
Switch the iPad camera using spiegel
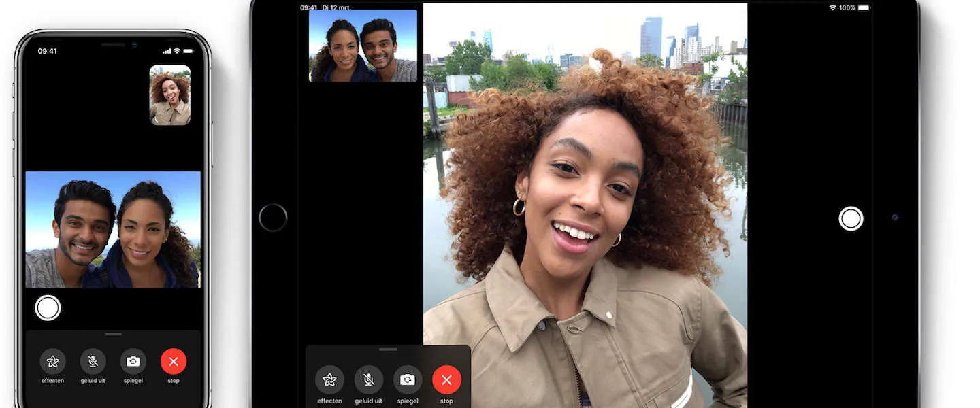(407, 381)
